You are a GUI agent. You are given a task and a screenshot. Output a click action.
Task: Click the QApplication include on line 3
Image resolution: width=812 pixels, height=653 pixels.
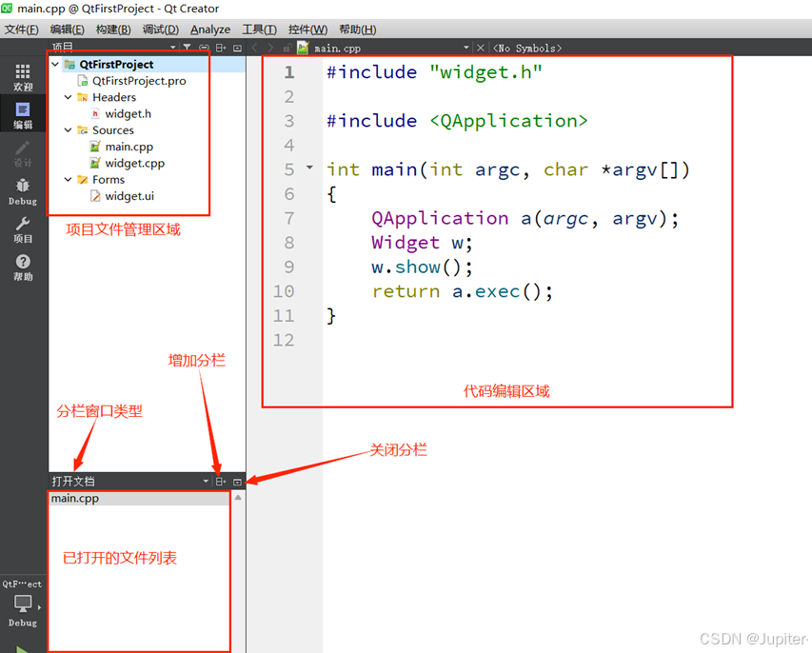click(457, 121)
